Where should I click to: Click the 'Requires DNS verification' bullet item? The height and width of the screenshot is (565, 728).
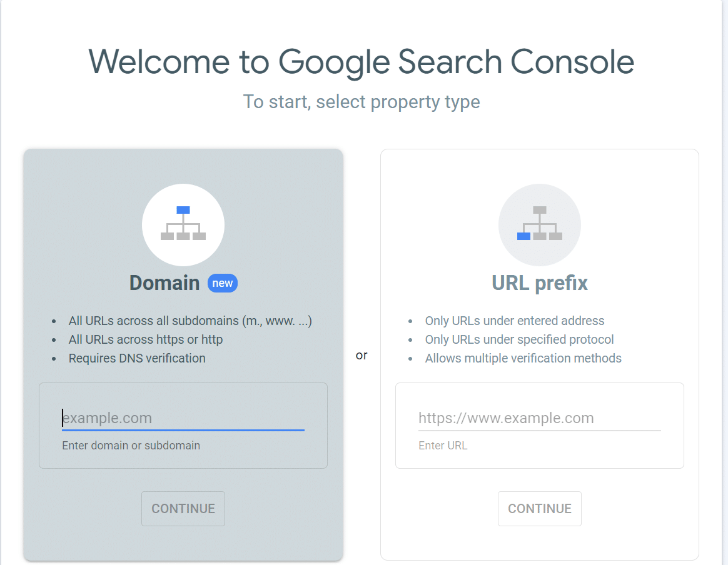pyautogui.click(x=138, y=358)
